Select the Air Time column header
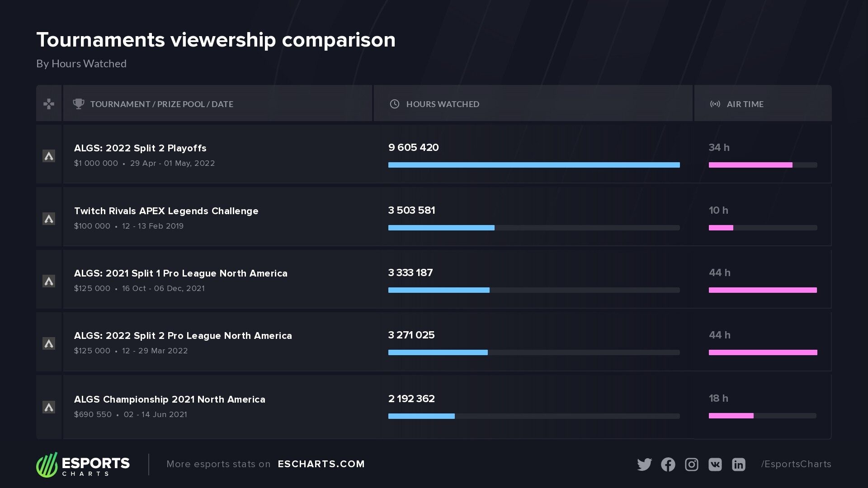868x488 pixels. pyautogui.click(x=745, y=104)
